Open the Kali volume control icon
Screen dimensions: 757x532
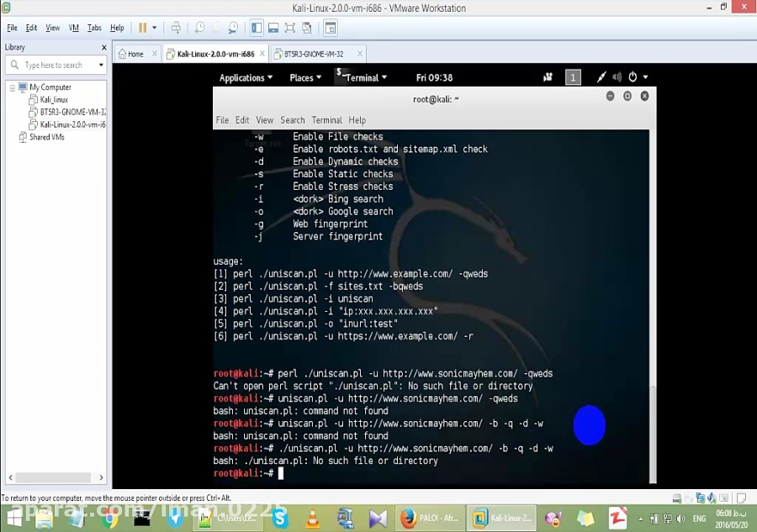tap(617, 76)
